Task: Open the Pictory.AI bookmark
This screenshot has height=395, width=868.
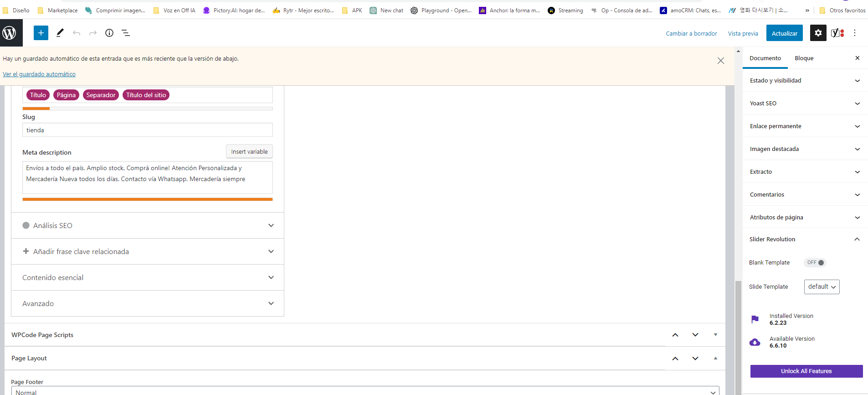Action: click(234, 10)
